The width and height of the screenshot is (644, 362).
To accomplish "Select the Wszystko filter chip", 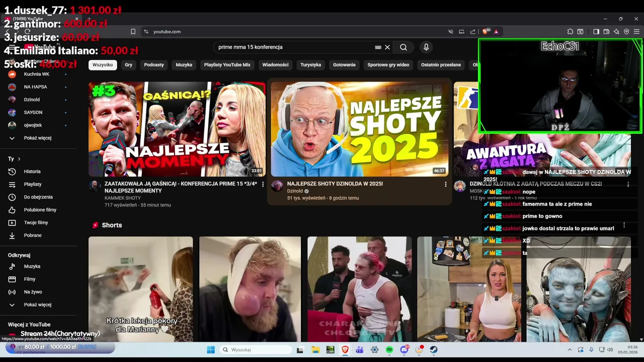I will [x=103, y=65].
